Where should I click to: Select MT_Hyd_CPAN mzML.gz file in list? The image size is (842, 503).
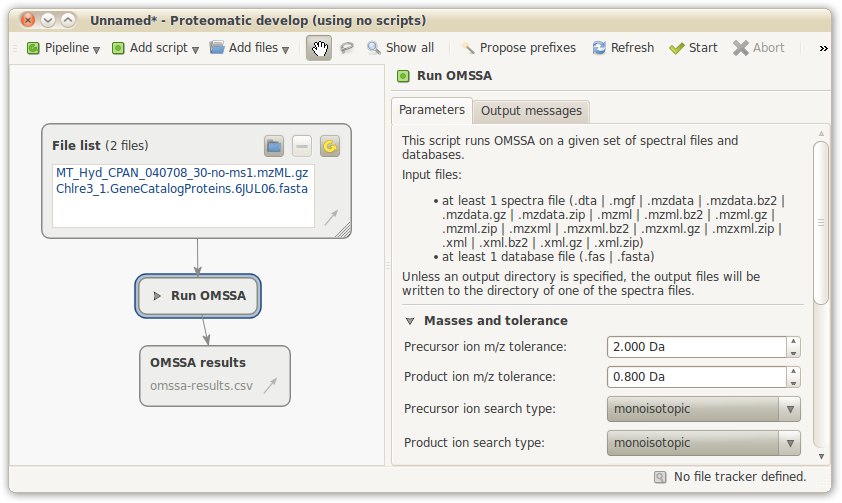182,173
